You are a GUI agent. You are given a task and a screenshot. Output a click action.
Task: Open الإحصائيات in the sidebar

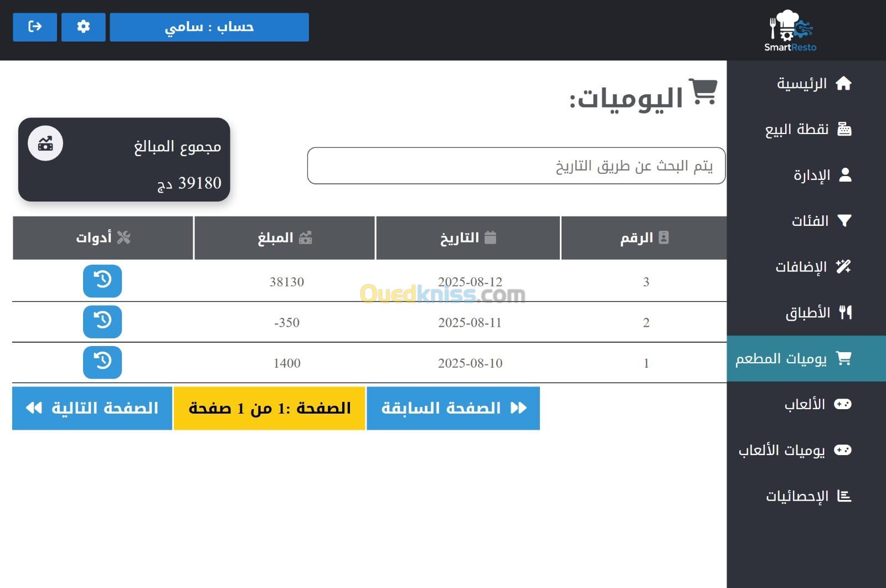(807, 496)
